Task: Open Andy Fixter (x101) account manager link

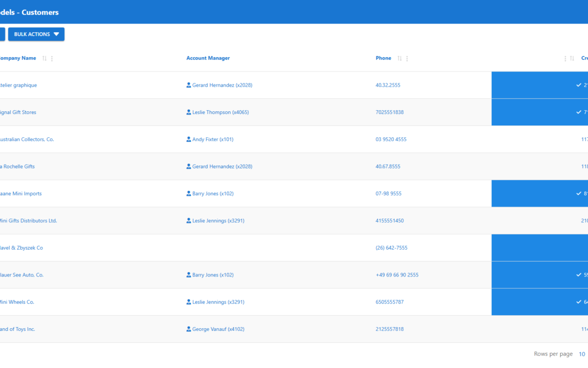Action: click(213, 140)
